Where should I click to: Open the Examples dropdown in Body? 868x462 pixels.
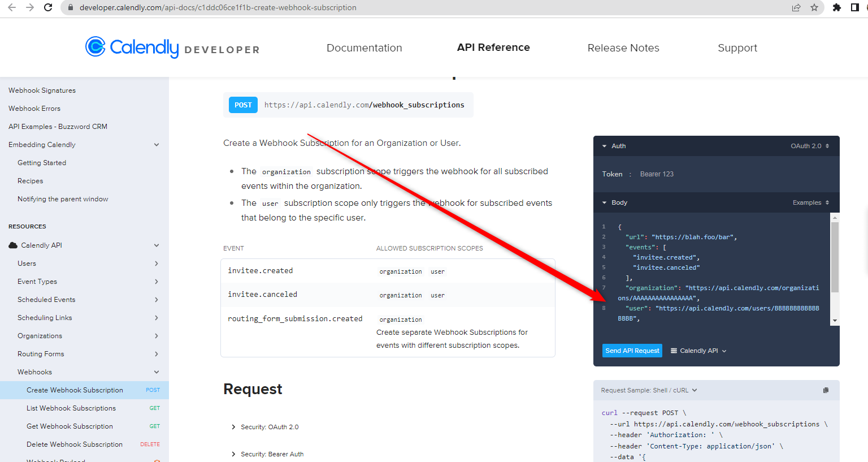point(811,202)
